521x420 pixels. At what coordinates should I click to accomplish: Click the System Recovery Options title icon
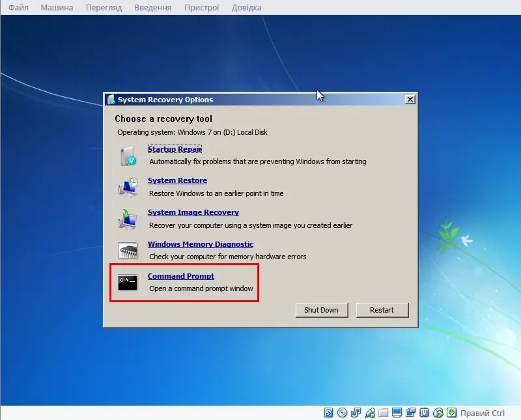coord(111,100)
